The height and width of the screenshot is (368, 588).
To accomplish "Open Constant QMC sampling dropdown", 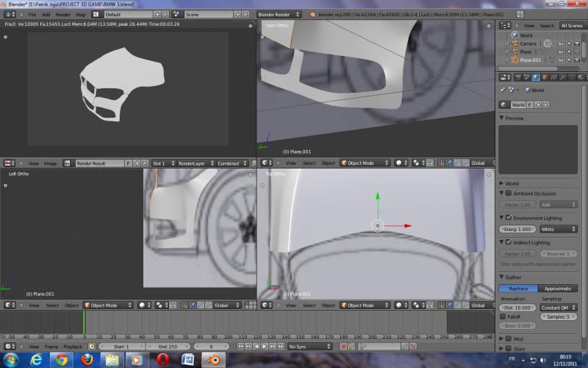I will point(558,308).
